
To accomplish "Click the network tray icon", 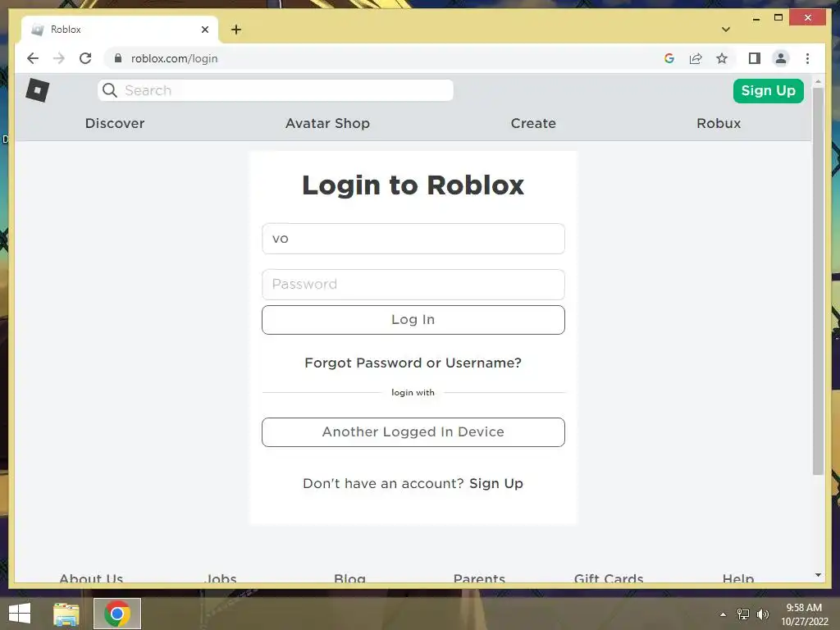I will 743,614.
